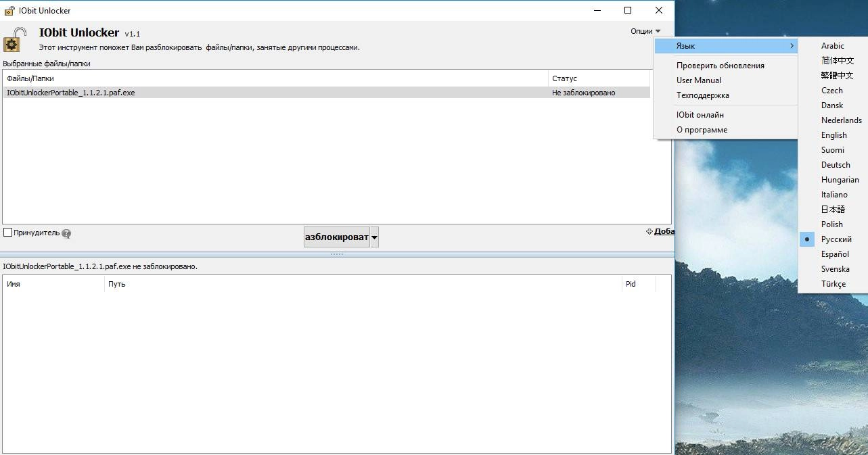Open the Опции dropdown menu
The image size is (868, 455).
646,31
